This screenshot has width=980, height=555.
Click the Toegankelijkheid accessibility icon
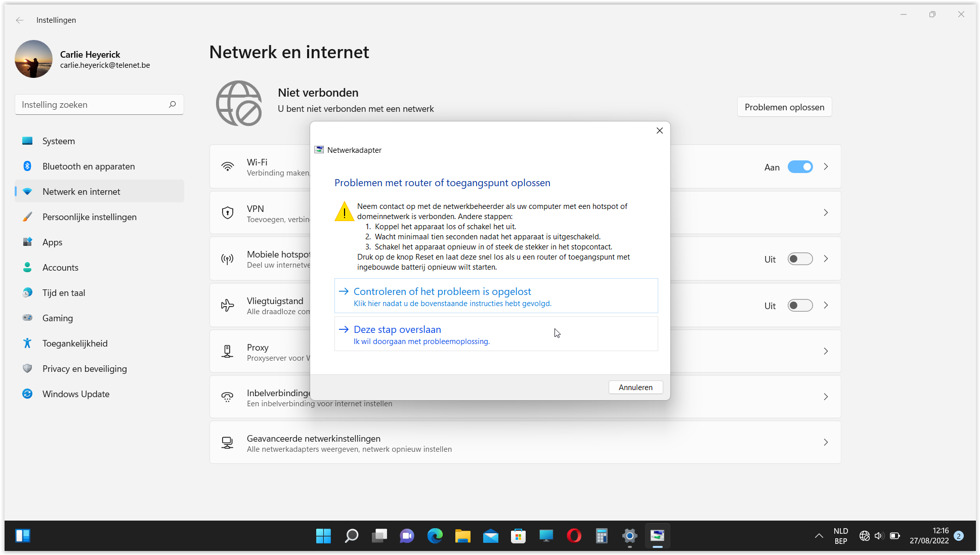[27, 344]
